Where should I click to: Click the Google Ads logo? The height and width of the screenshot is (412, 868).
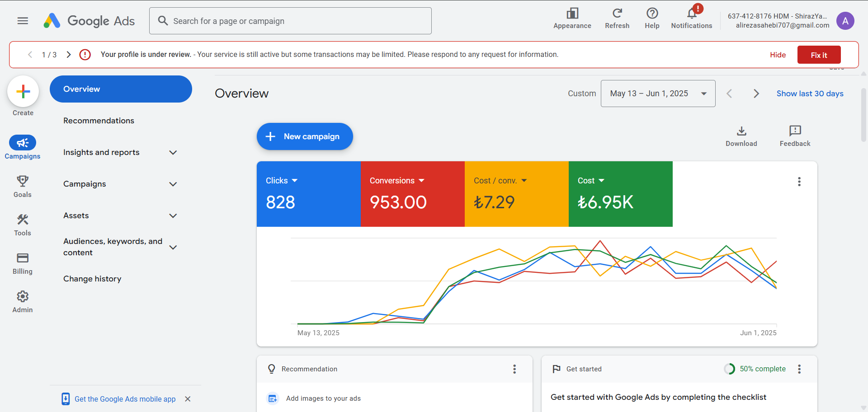(x=89, y=21)
